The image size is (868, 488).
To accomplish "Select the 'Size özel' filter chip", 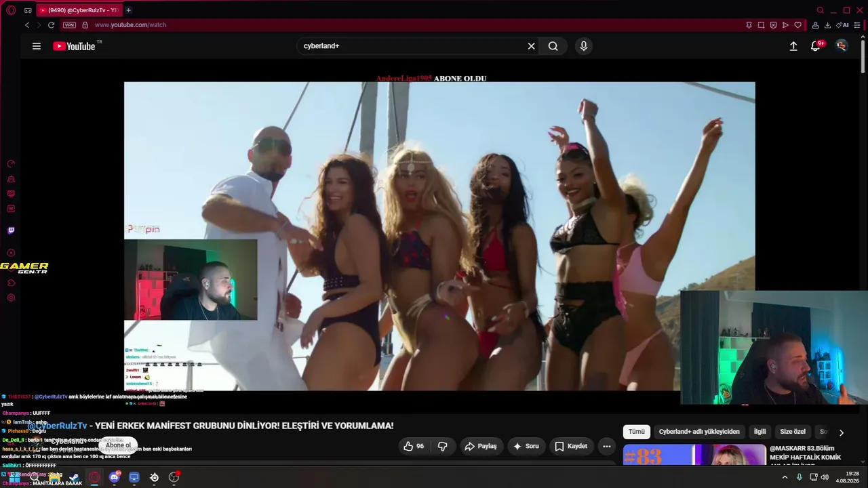I will [x=793, y=432].
